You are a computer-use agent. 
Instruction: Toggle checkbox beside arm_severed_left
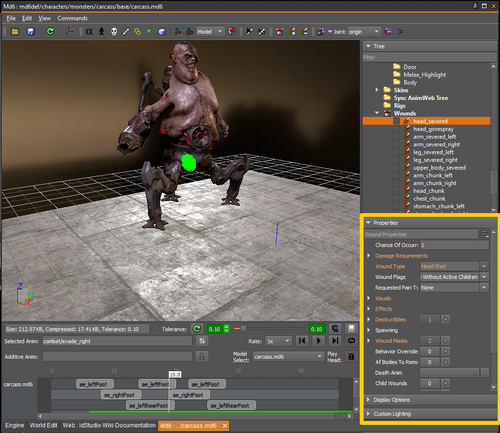coord(396,137)
